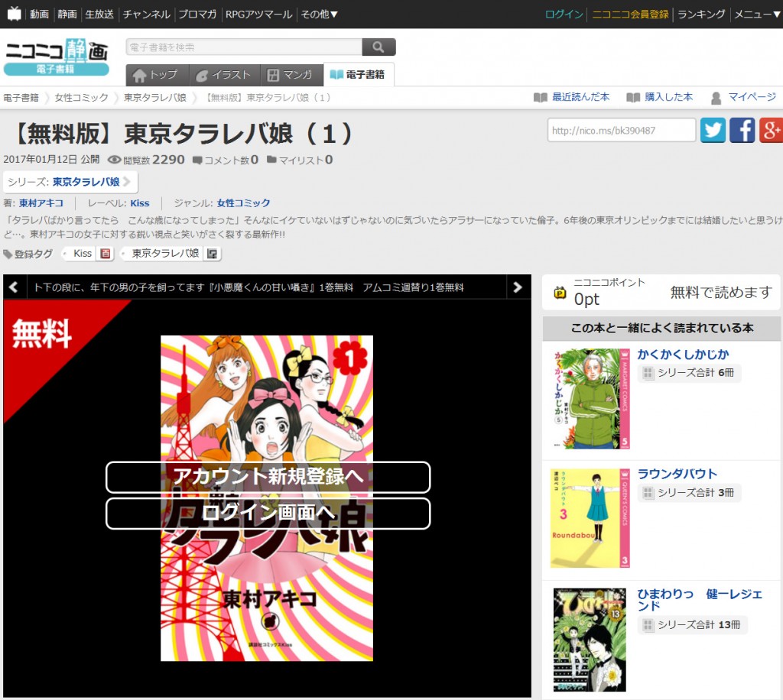This screenshot has height=700, width=783.
Task: Click シリーズ合計 13冊 badge
Action: point(692,624)
